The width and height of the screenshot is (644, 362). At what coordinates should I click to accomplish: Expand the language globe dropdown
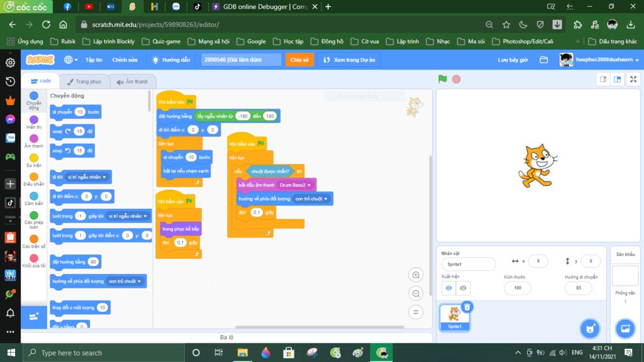pos(70,60)
